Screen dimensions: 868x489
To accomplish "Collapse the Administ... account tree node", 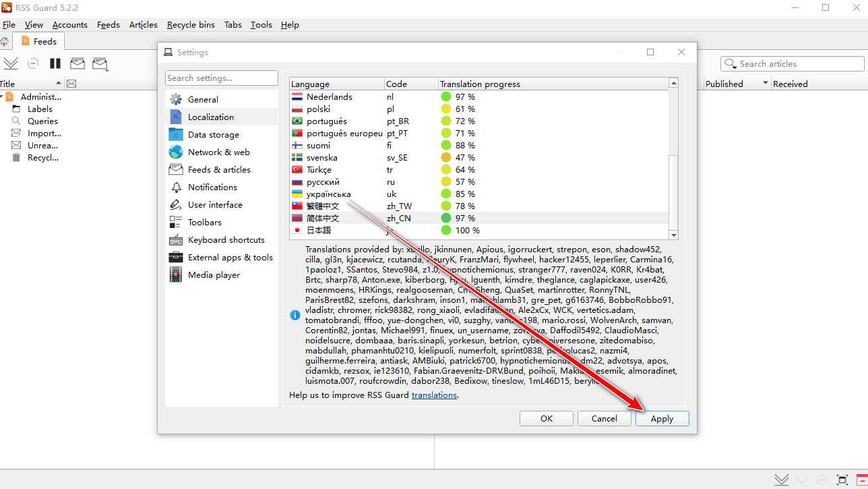I will (x=2, y=96).
